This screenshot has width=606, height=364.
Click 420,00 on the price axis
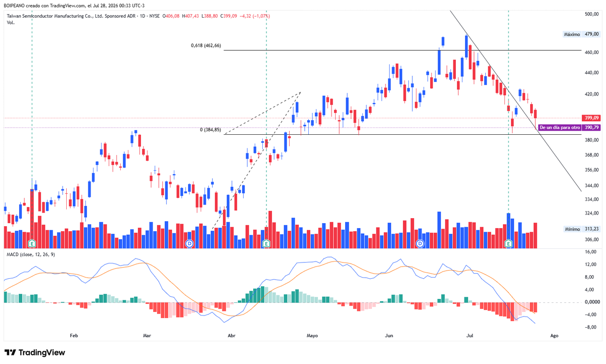592,94
